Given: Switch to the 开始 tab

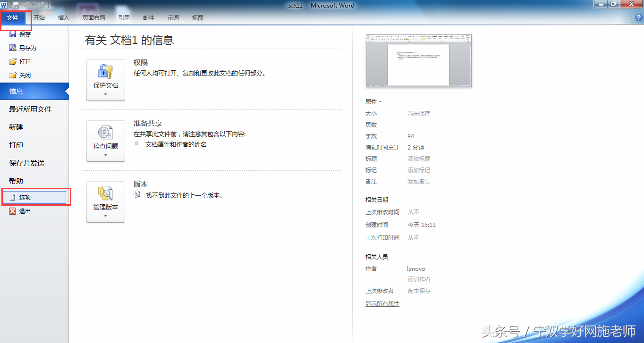Looking at the screenshot, I should click(x=39, y=18).
